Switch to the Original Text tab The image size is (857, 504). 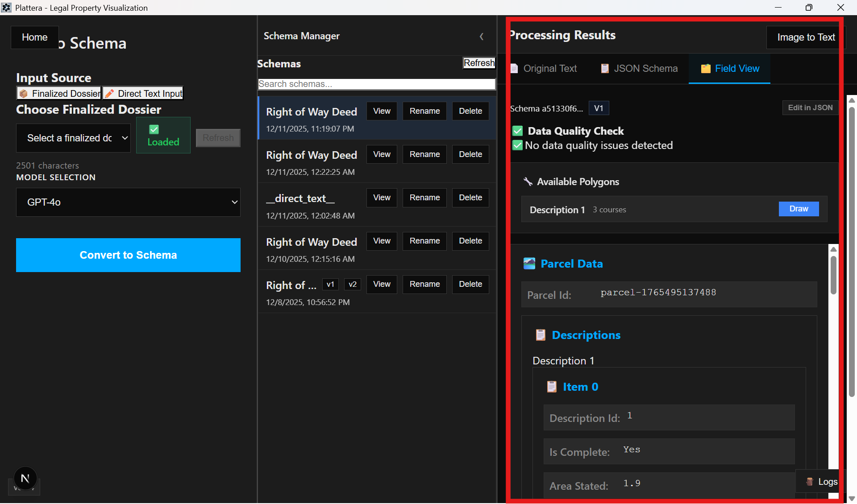coord(544,68)
